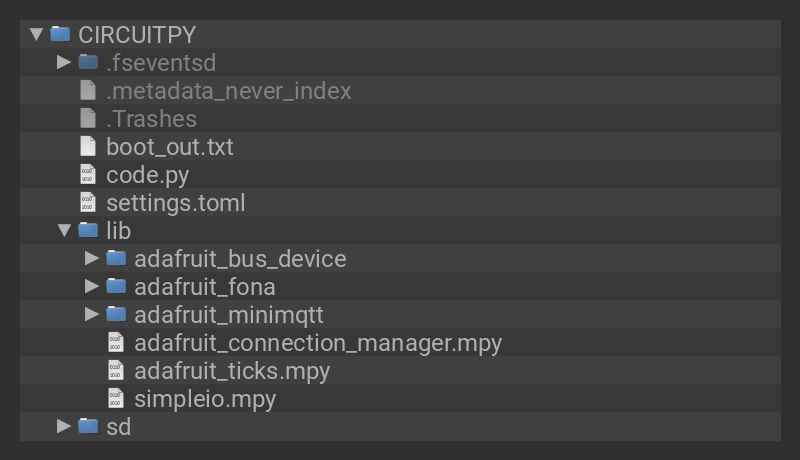Expand the adafruit_minimqtt folder

coord(93,315)
